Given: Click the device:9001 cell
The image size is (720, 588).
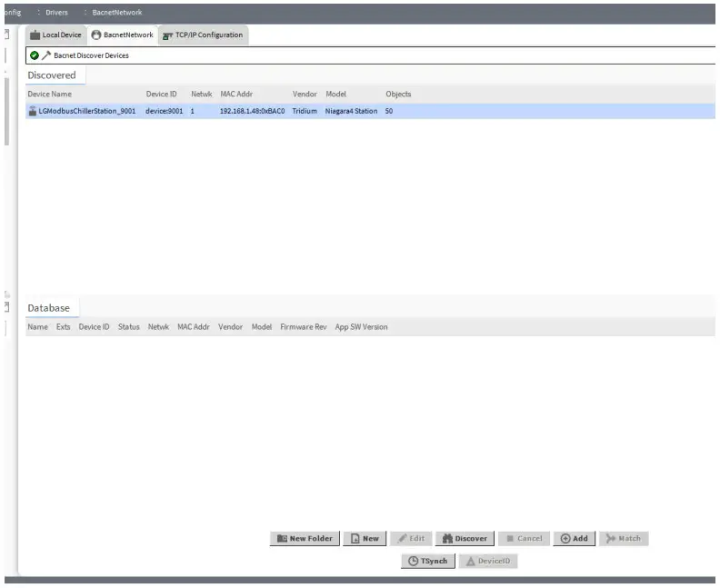Looking at the screenshot, I should point(164,111).
